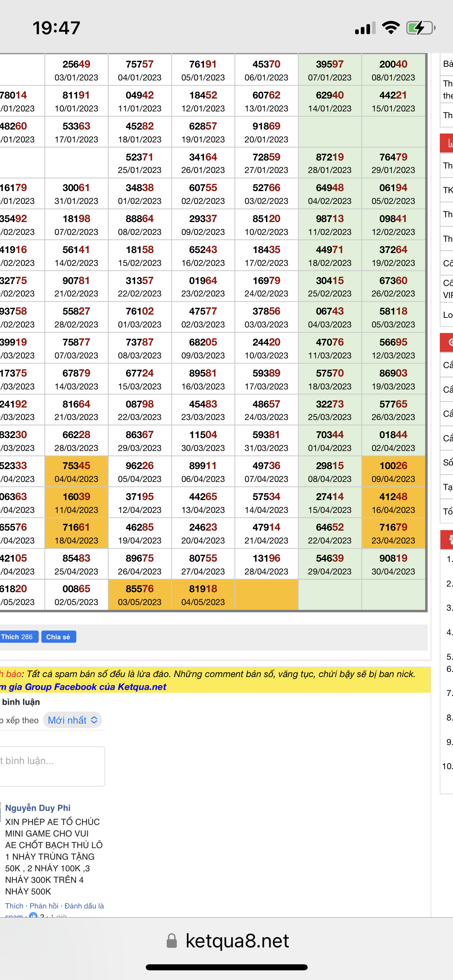453x980 pixels.
Task: Tap the ketqua8.net address bar text
Action: pos(237,941)
